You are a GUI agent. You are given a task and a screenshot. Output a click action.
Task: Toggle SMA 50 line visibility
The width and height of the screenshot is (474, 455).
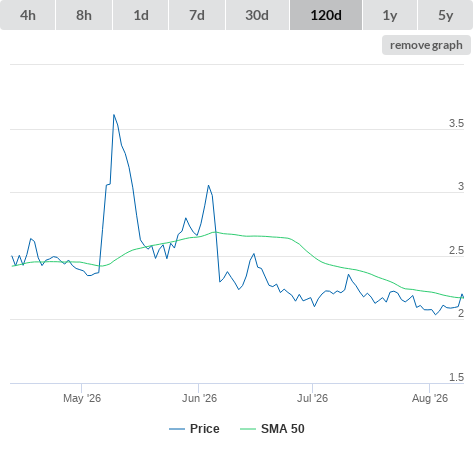pos(283,429)
